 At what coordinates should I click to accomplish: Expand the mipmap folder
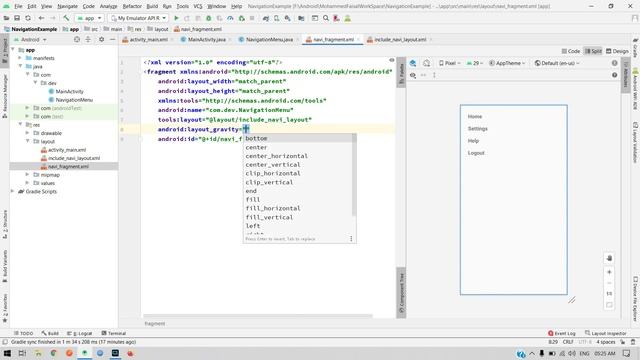click(28, 174)
